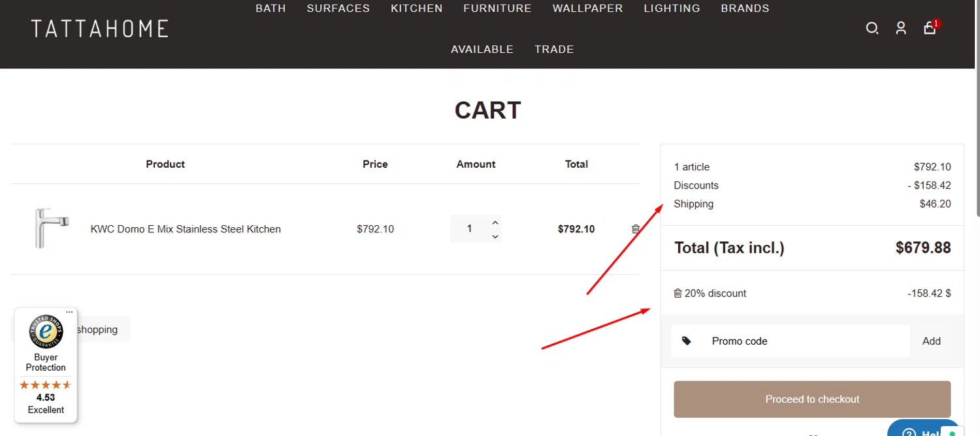Image resolution: width=980 pixels, height=436 pixels.
Task: Decrease amount with the down arrow
Action: pyautogui.click(x=495, y=236)
